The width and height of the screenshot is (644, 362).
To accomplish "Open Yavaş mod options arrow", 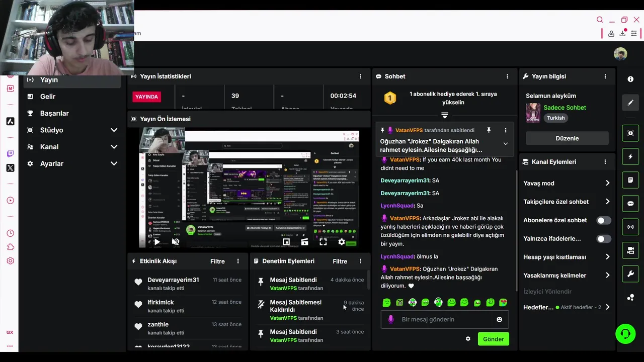I will tap(607, 183).
